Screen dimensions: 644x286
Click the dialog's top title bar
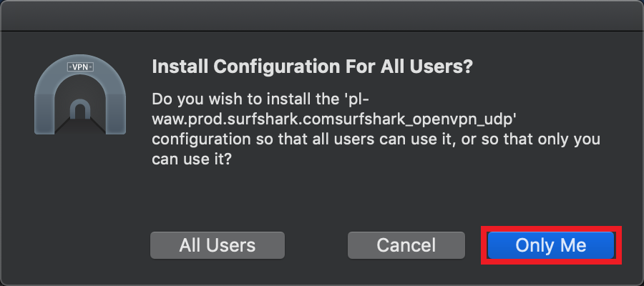tap(322, 16)
